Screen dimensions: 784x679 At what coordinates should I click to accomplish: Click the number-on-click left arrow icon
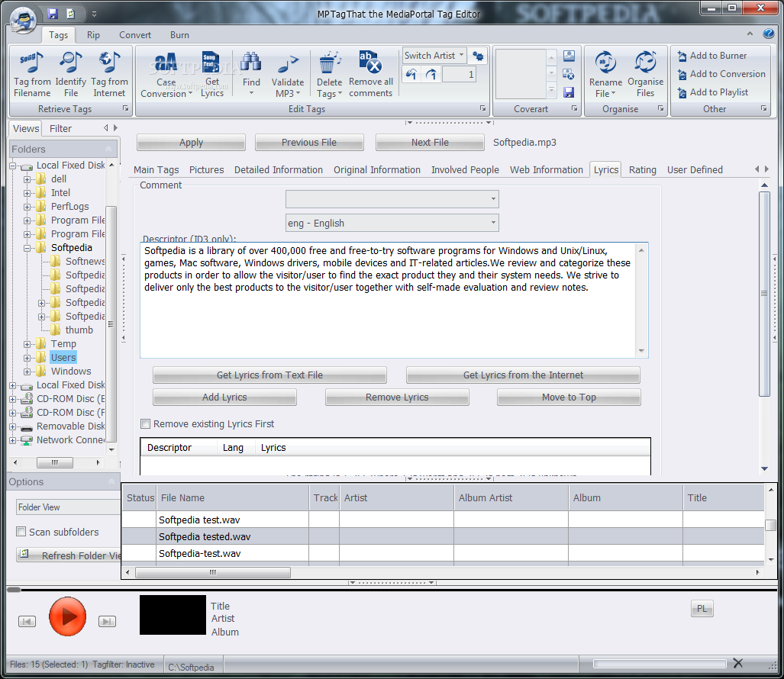[x=411, y=75]
